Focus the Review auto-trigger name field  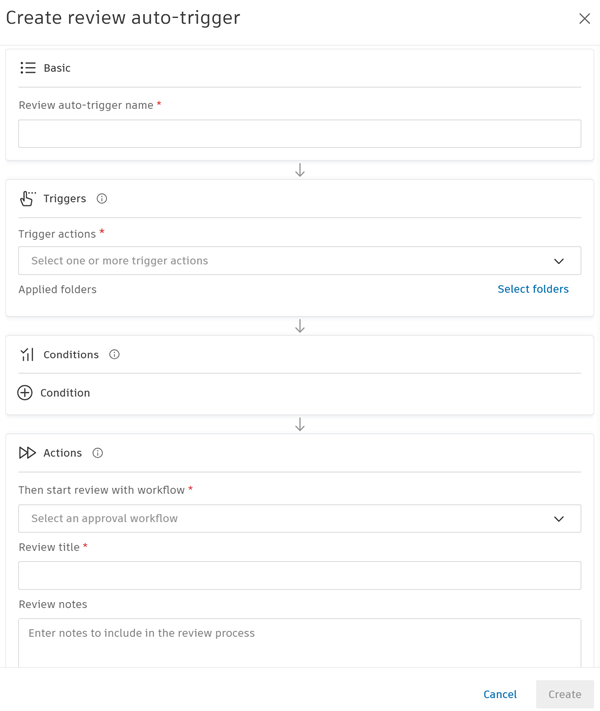click(299, 134)
